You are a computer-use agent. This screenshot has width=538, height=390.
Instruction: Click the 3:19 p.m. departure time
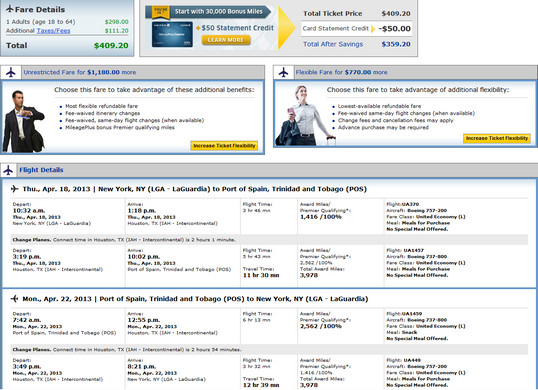[x=27, y=257]
